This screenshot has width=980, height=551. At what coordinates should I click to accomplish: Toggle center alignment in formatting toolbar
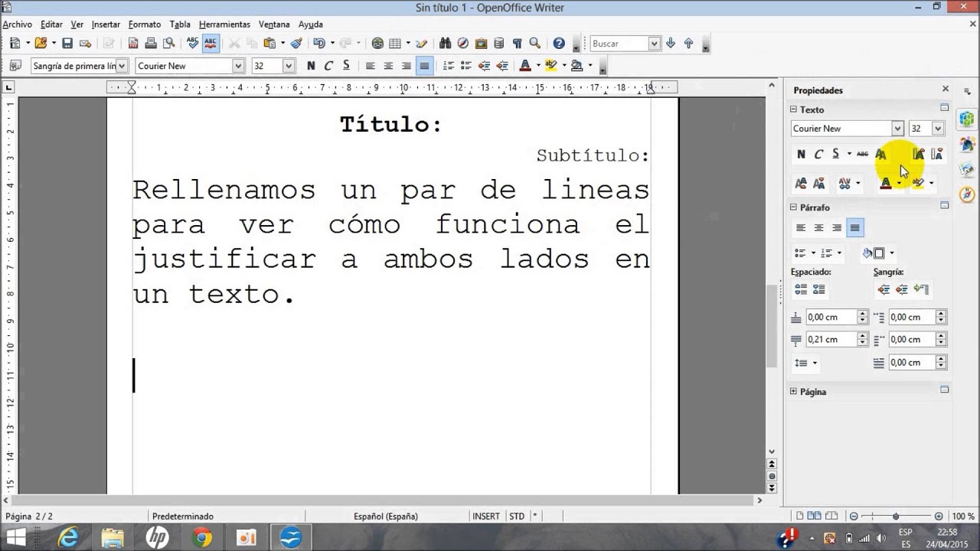[388, 66]
